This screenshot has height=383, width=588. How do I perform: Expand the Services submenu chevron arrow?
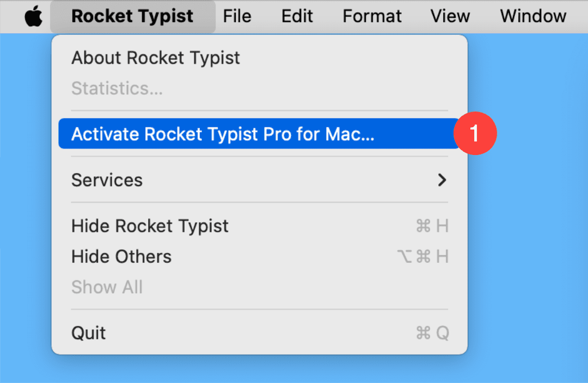pos(442,180)
